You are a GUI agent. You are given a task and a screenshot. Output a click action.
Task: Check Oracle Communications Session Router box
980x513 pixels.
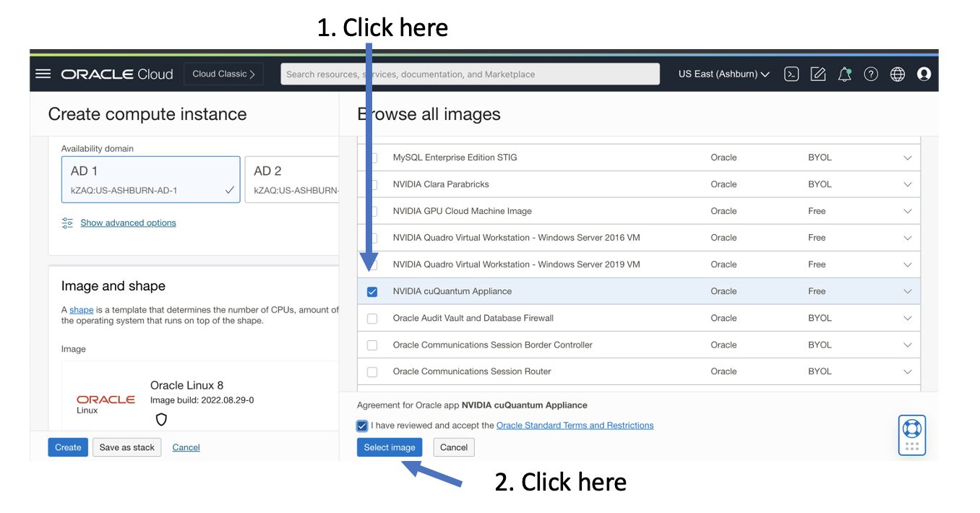pyautogui.click(x=372, y=372)
